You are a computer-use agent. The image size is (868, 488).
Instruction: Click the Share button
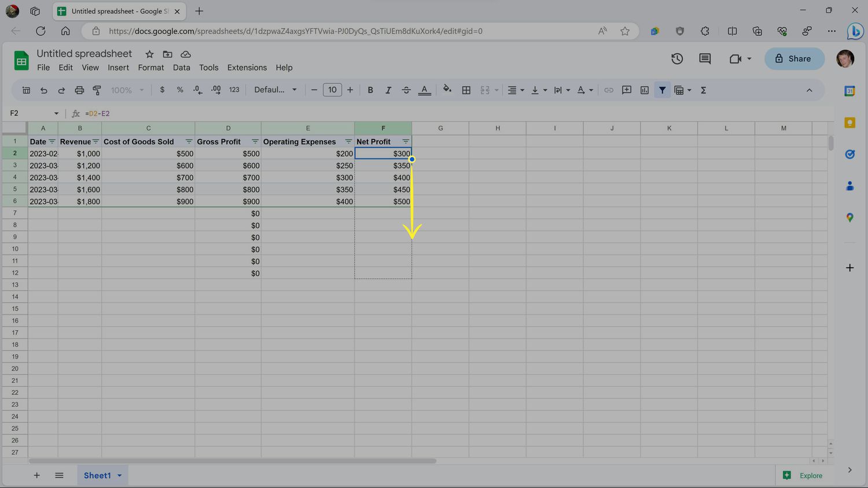pos(793,58)
